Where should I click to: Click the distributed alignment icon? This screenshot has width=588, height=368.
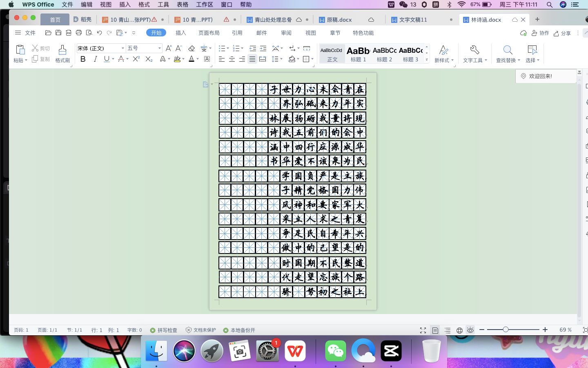tap(263, 59)
